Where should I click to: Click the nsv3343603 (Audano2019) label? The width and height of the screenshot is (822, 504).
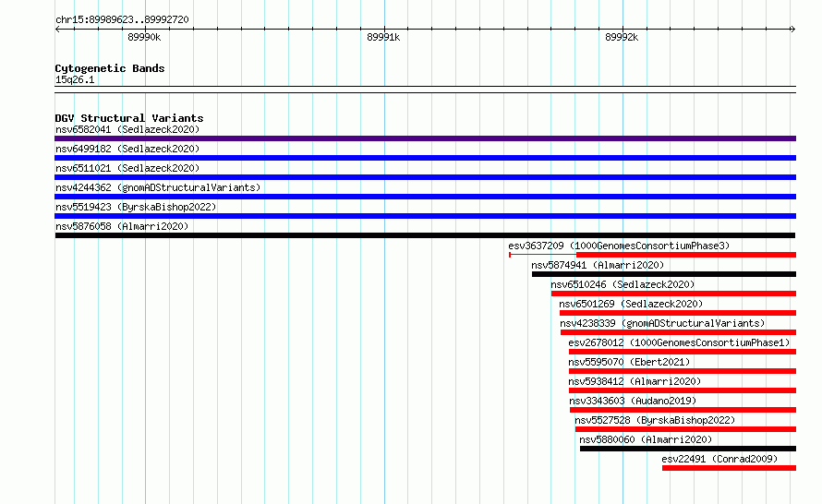pyautogui.click(x=633, y=401)
